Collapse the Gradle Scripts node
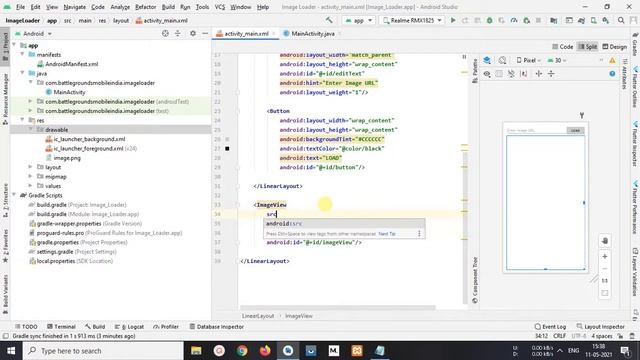This screenshot has height=360, width=640. [x=15, y=196]
